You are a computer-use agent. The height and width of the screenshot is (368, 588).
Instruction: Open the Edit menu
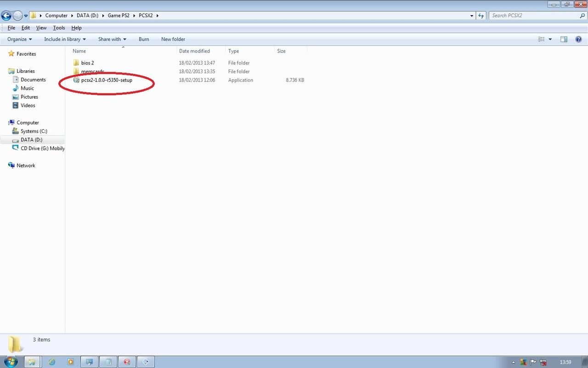click(26, 28)
